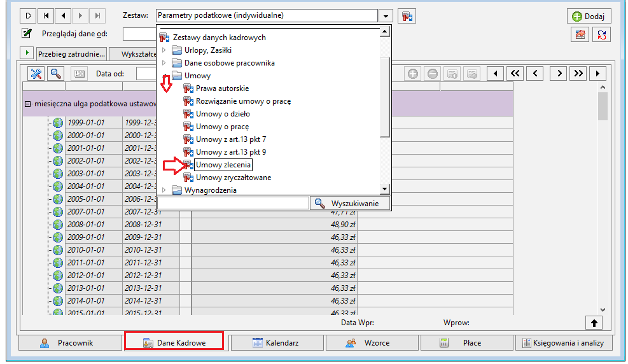This screenshot has height=364, width=628.
Task: Switch to the Pracownik tab
Action: pyautogui.click(x=70, y=343)
